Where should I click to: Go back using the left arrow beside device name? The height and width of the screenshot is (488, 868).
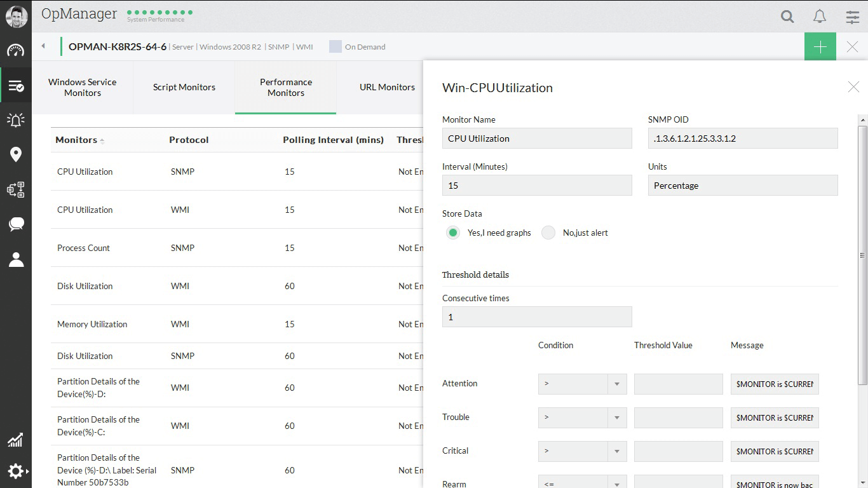pyautogui.click(x=43, y=46)
